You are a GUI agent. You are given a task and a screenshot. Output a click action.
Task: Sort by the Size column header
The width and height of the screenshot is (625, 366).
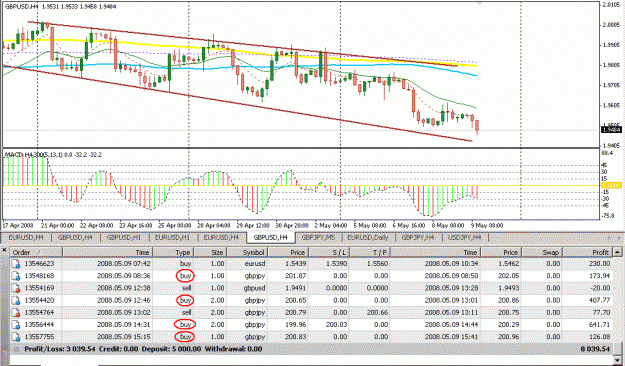210,252
